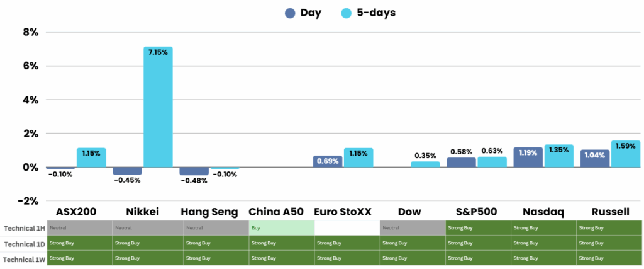
Task: Select the Russell 1.59% 5-days bar
Action: tap(625, 154)
